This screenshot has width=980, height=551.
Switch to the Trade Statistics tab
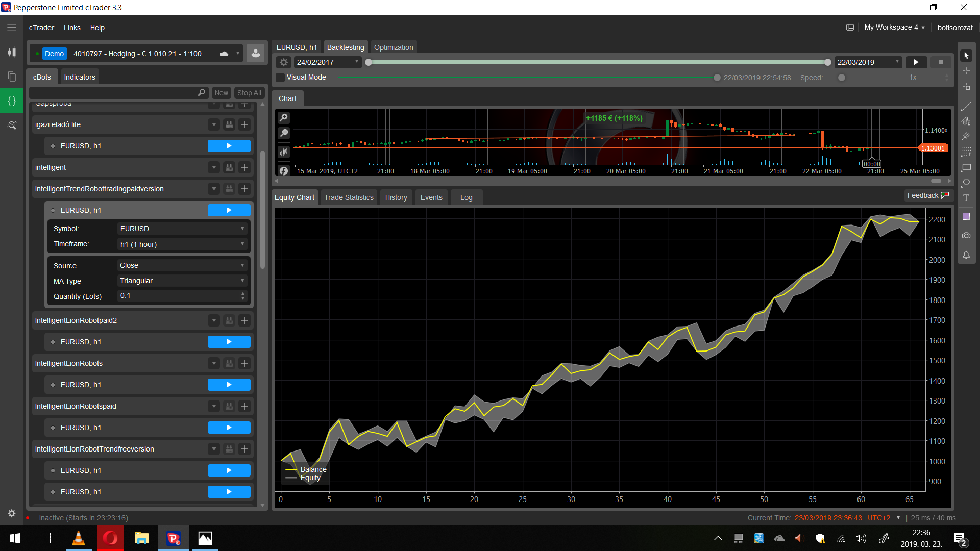click(x=349, y=198)
